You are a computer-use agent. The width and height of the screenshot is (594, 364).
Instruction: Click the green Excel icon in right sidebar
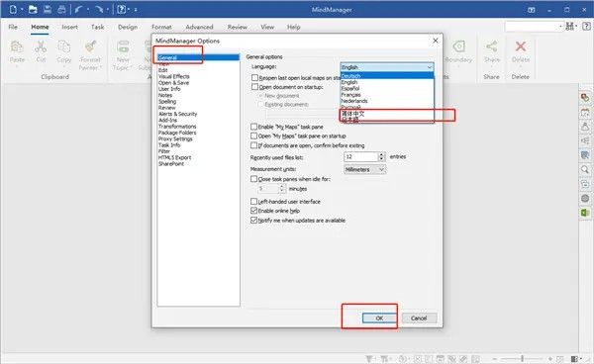point(585,213)
